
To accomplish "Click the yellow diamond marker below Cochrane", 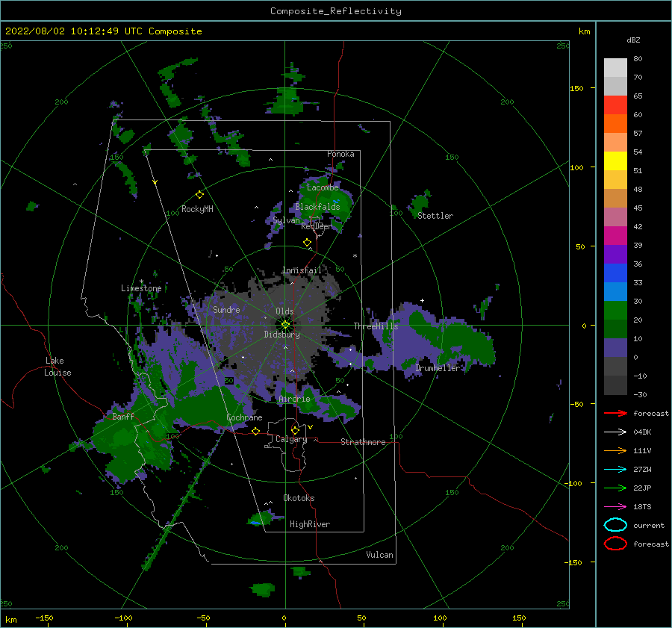I will (255, 431).
